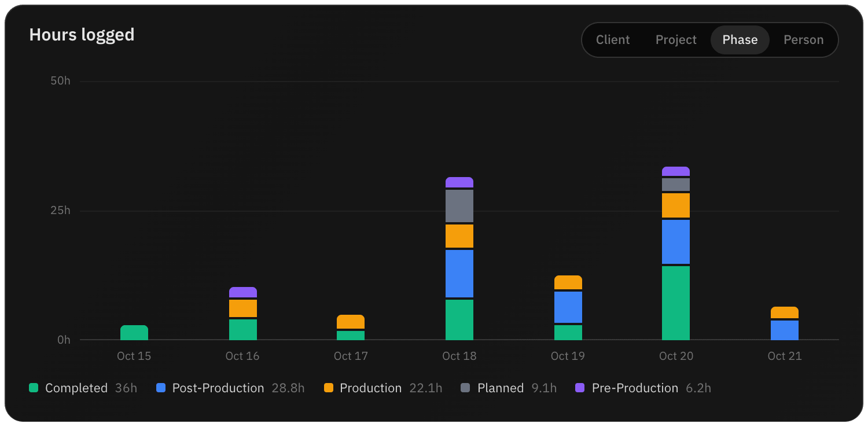Viewport: 868px width, 427px height.
Task: Select the Phase tab
Action: pos(740,40)
